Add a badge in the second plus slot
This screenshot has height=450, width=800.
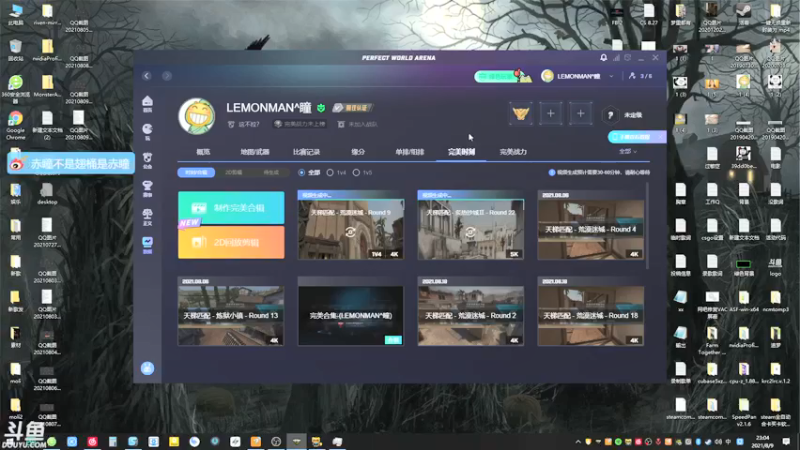(x=580, y=114)
